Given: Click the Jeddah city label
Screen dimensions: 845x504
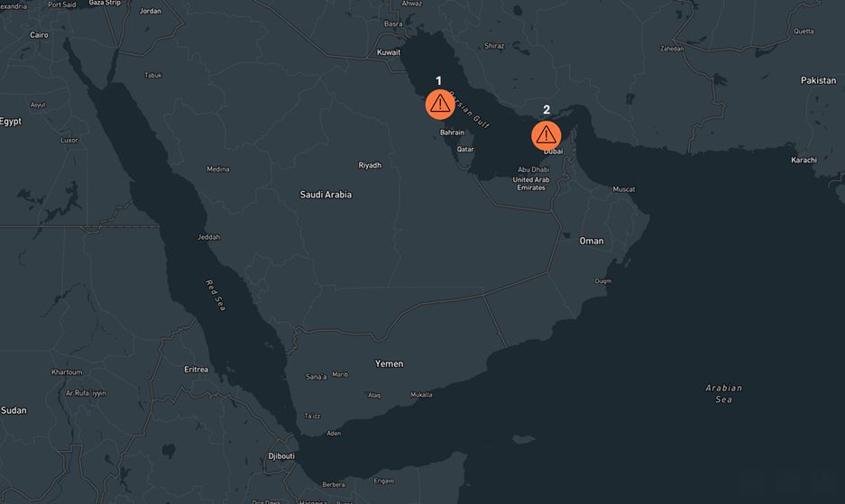Looking at the screenshot, I should (x=208, y=237).
